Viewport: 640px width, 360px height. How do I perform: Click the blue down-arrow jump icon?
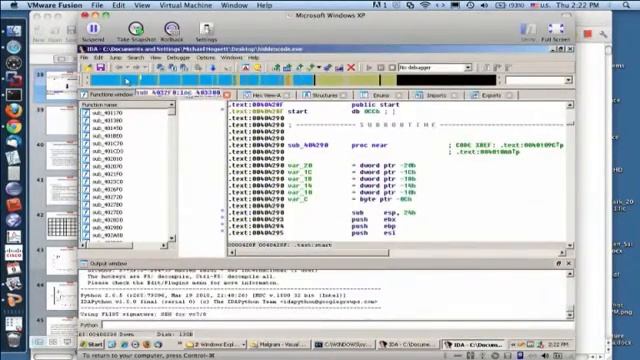coord(213,68)
